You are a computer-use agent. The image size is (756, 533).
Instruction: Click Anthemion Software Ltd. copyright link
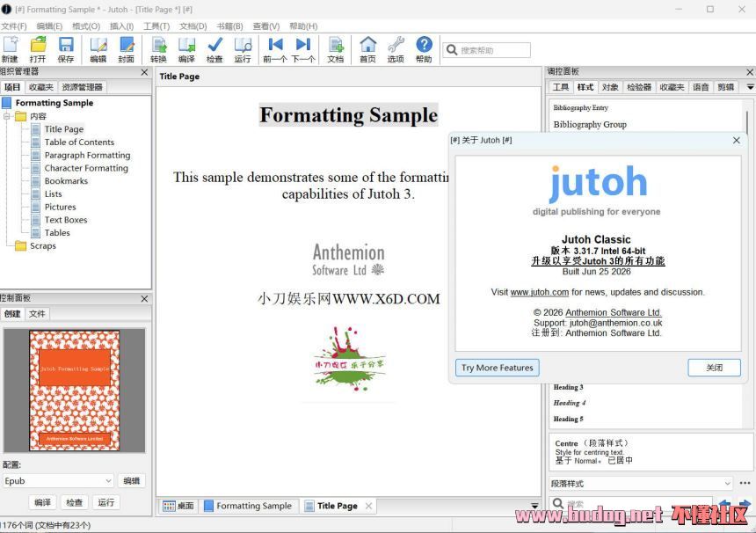click(x=614, y=312)
